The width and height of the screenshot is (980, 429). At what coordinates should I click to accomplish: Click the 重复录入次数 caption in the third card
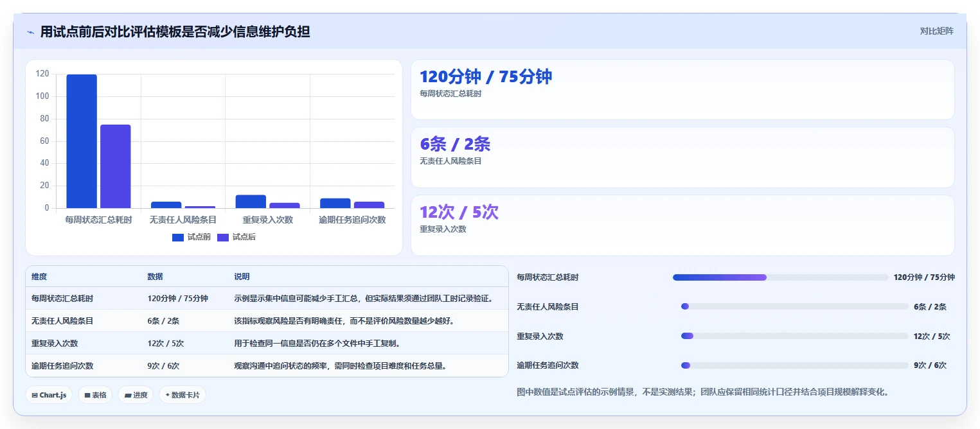443,229
